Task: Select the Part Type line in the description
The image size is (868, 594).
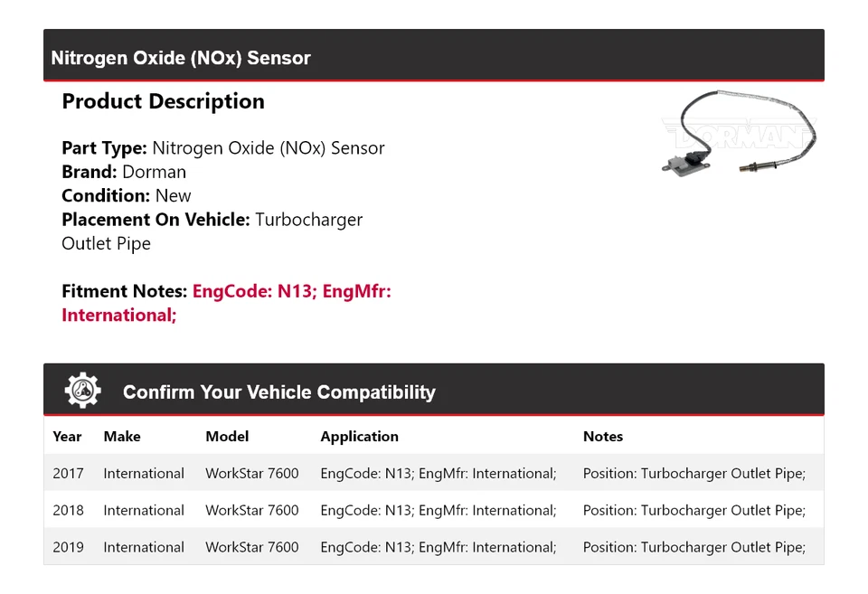Action: coord(223,148)
